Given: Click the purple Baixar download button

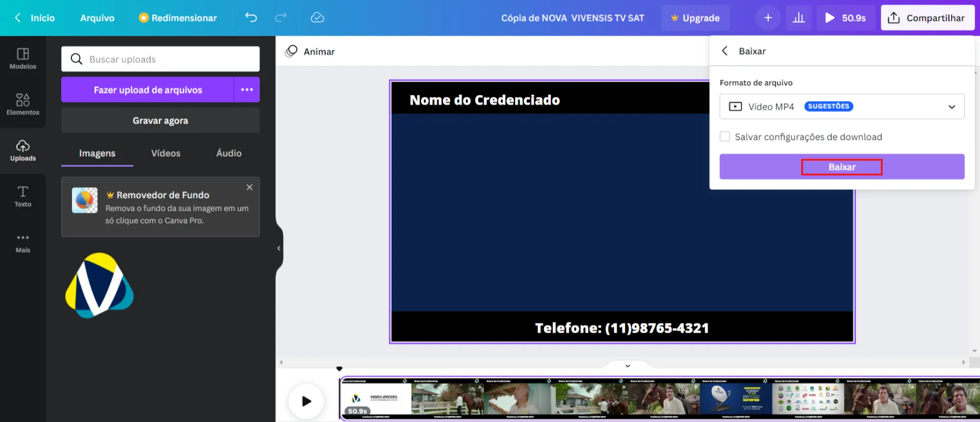Looking at the screenshot, I should point(842,167).
